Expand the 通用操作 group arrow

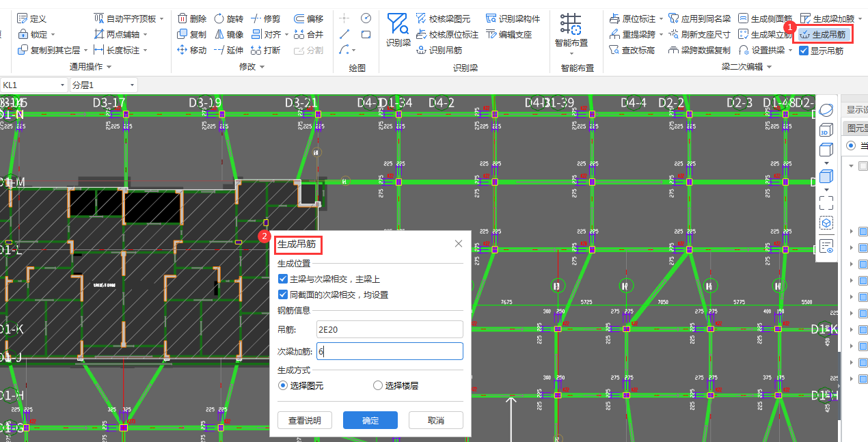[109, 67]
